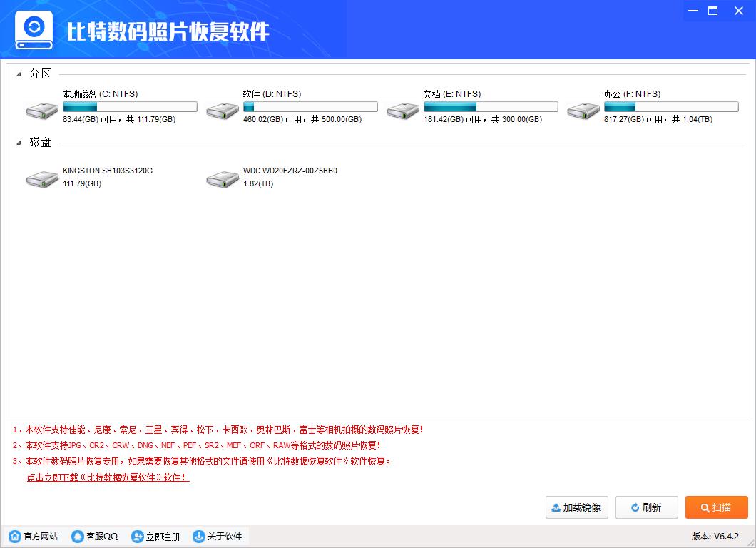Click the F: drive usage bar
Image resolution: width=756 pixels, height=548 pixels.
[670, 107]
